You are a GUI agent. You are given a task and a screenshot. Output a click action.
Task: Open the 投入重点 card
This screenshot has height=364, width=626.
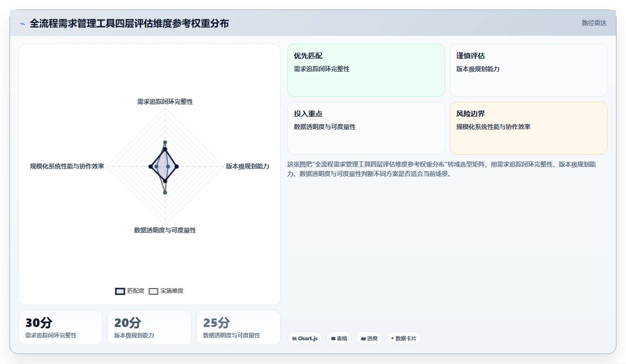click(366, 128)
